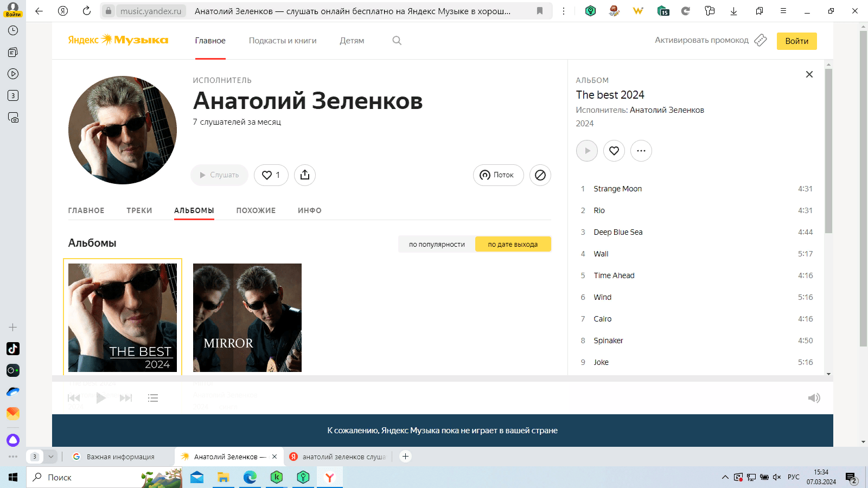Open TikTok in browser sidebar
Image resolution: width=868 pixels, height=488 pixels.
[x=13, y=349]
